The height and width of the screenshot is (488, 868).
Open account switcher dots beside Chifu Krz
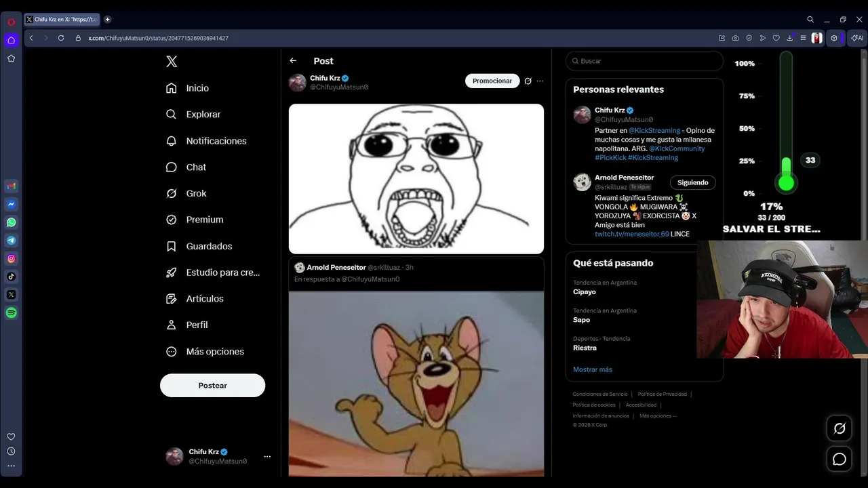(x=267, y=456)
